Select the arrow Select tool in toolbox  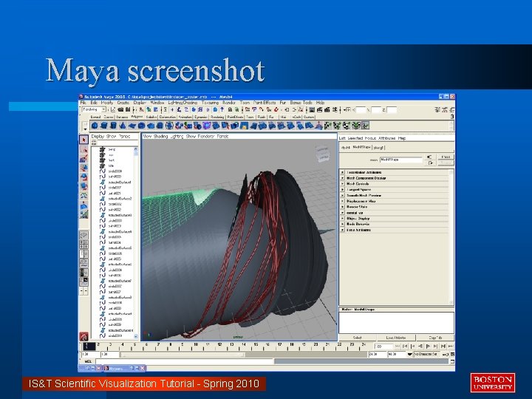[83, 140]
